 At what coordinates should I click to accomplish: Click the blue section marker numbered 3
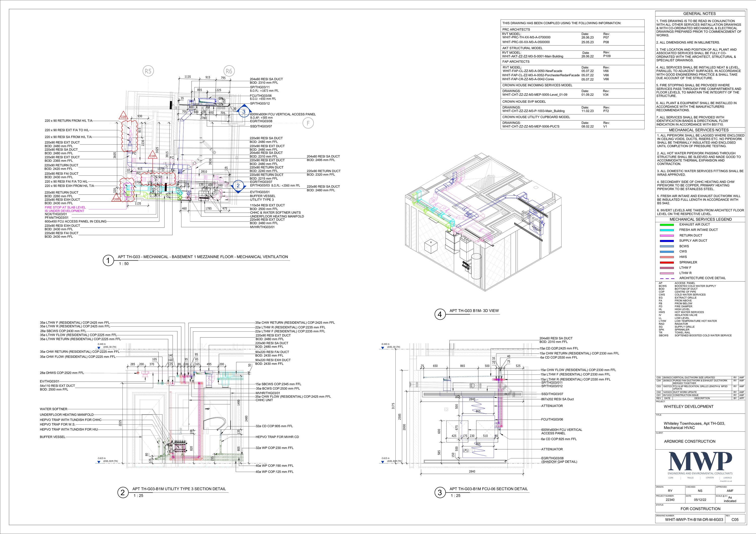click(x=244, y=112)
